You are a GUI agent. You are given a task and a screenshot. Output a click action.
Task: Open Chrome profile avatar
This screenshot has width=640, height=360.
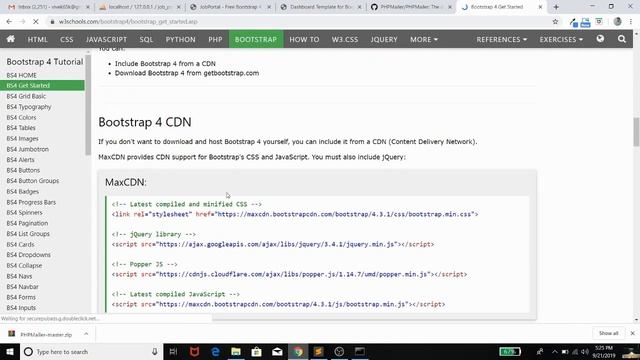point(617,22)
